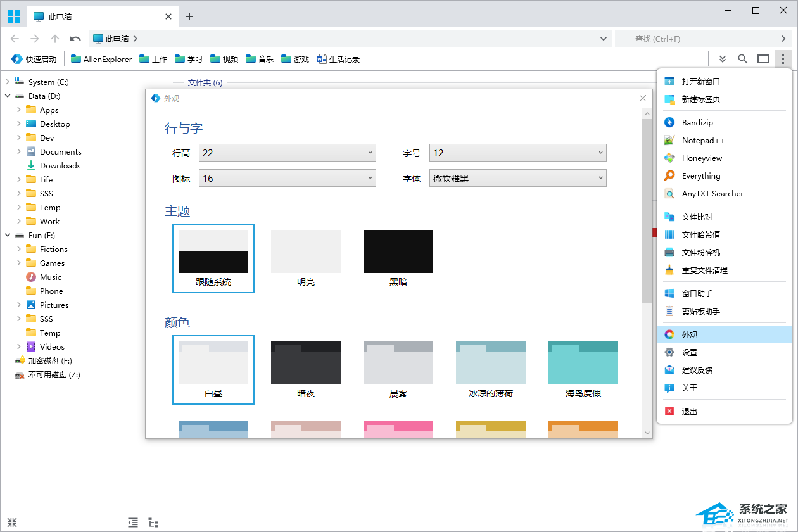Open the 字体 font dropdown
798x532 pixels.
tap(517, 179)
